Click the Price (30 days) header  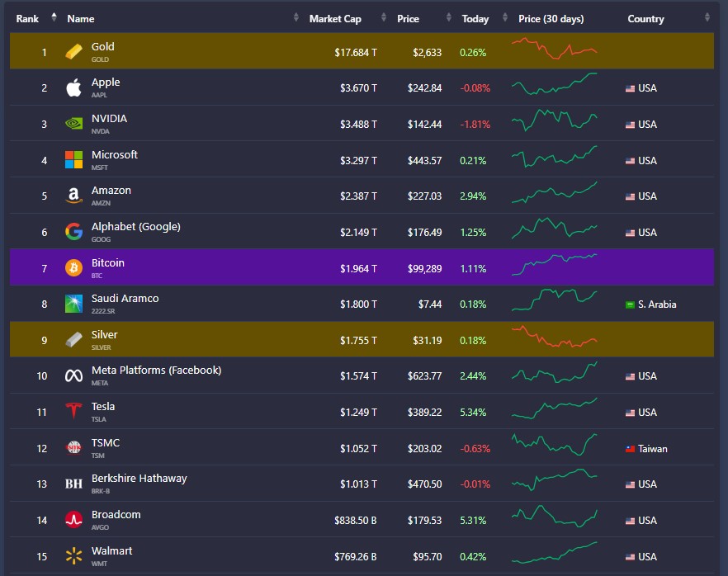tap(551, 18)
